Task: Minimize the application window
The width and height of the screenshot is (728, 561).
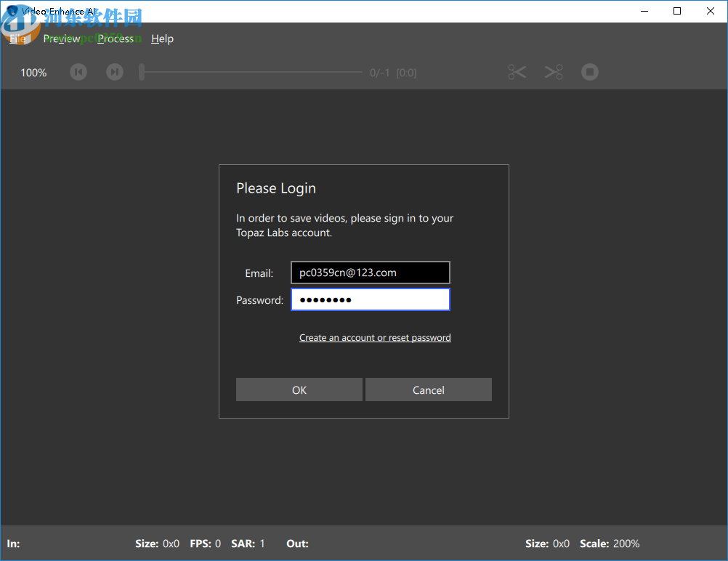Action: tap(644, 11)
